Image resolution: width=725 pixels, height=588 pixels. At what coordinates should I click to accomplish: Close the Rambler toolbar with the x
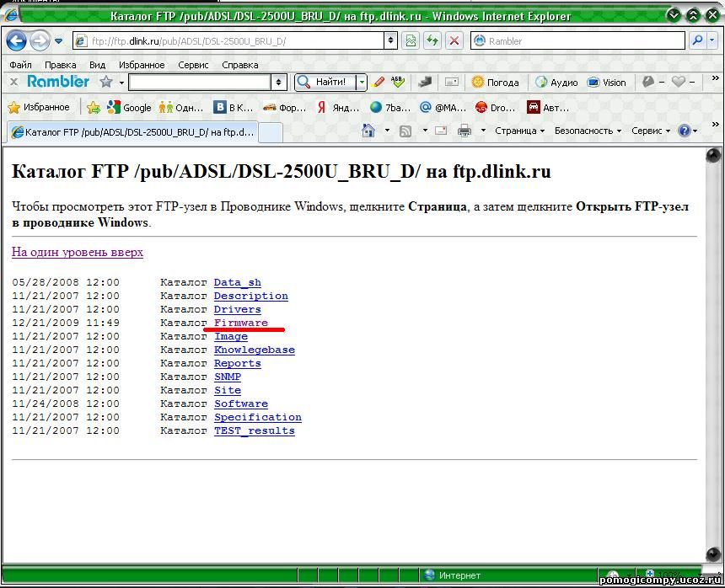(13, 83)
